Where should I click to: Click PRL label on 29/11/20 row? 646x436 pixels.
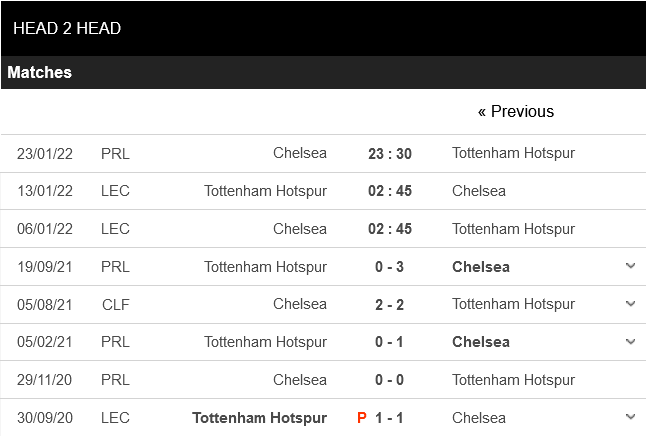pyautogui.click(x=115, y=380)
